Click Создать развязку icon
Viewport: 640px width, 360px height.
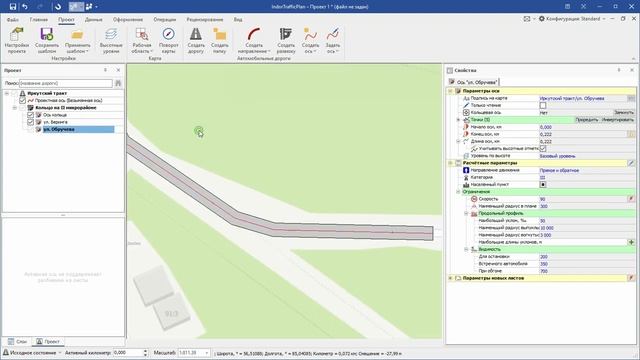(x=286, y=40)
